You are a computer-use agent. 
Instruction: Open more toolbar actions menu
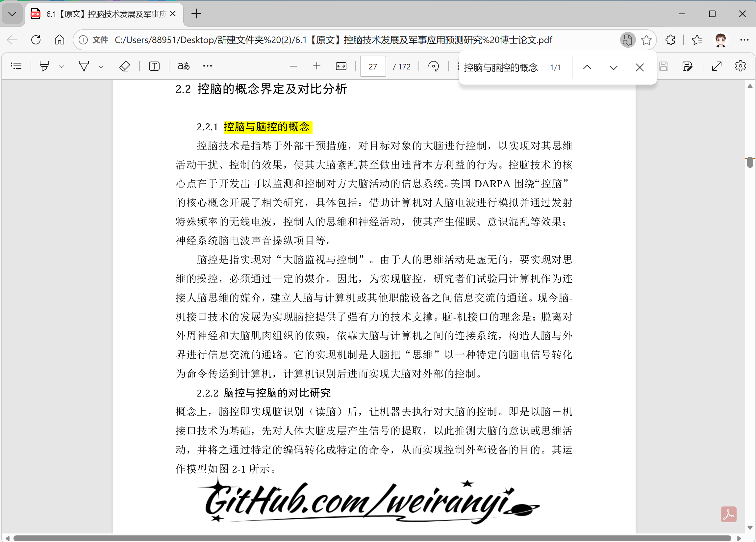coord(207,66)
